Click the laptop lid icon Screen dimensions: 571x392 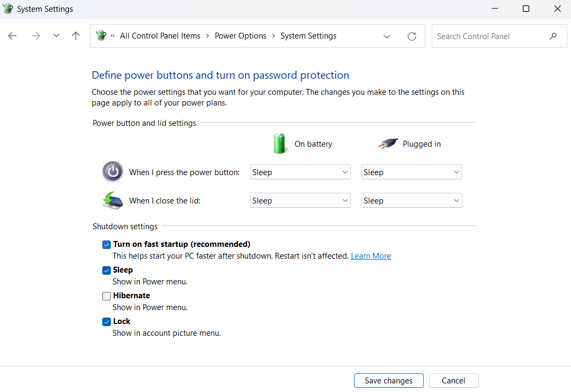[x=113, y=200]
